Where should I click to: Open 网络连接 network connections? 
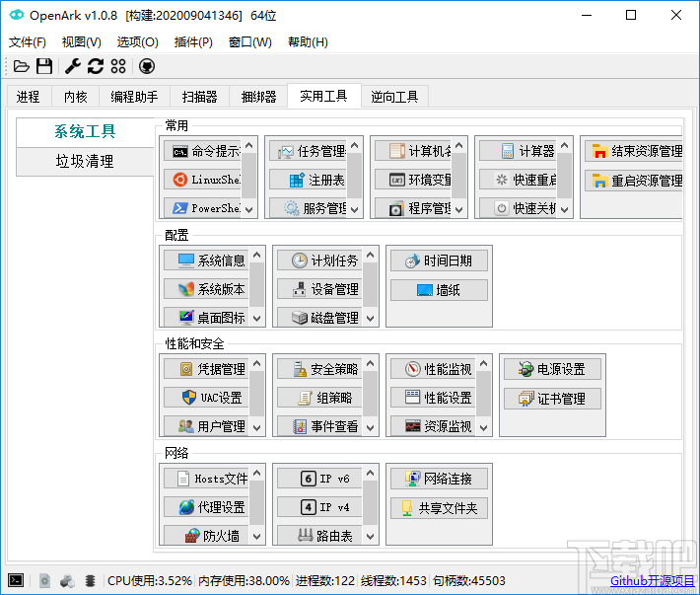(439, 479)
